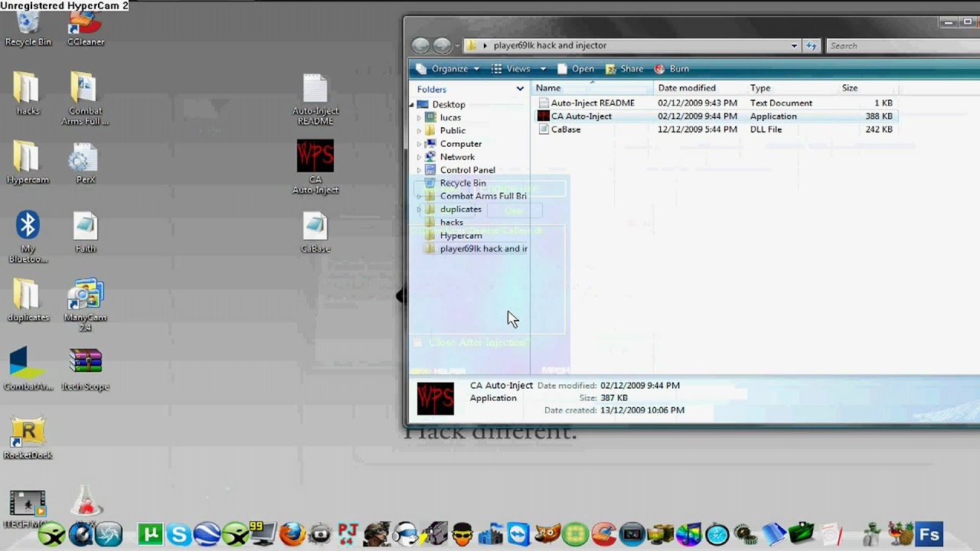This screenshot has width=980, height=551.
Task: Sort files by Date modified column
Action: (699, 88)
